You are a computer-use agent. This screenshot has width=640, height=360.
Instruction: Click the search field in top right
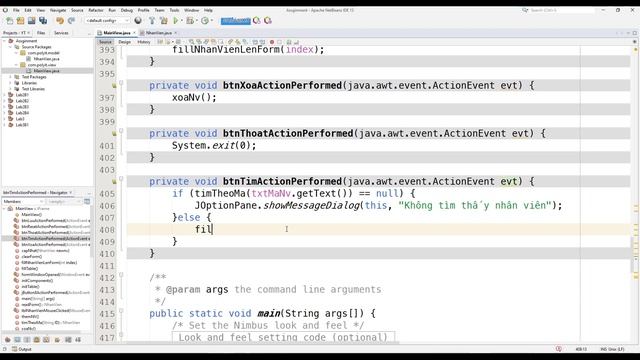[x=561, y=10]
